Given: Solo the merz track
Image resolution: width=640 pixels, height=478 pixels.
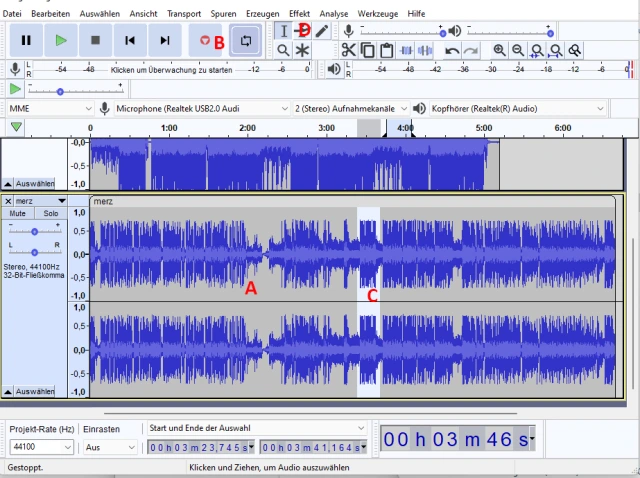Looking at the screenshot, I should coord(50,214).
